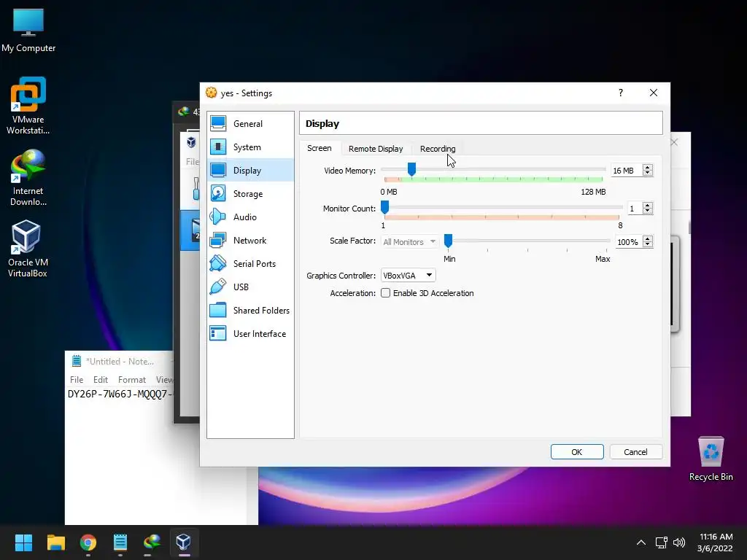The image size is (747, 560).
Task: Open General settings category
Action: pos(250,124)
